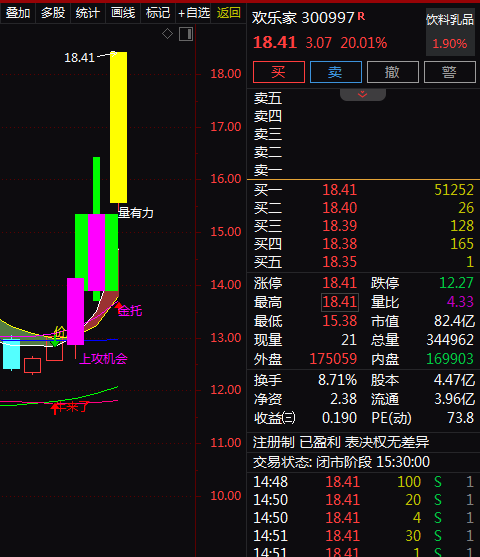Toggle the side panel layout icon
Viewport: 480px width, 557px height.
[186, 34]
